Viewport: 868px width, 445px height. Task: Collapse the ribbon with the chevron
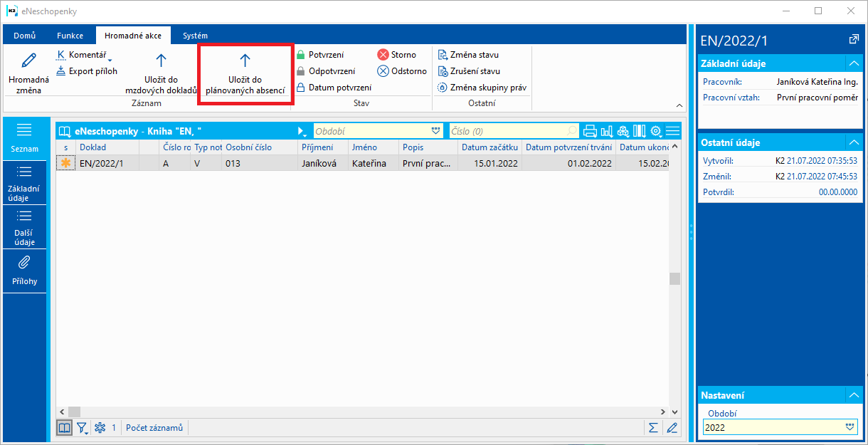click(679, 105)
